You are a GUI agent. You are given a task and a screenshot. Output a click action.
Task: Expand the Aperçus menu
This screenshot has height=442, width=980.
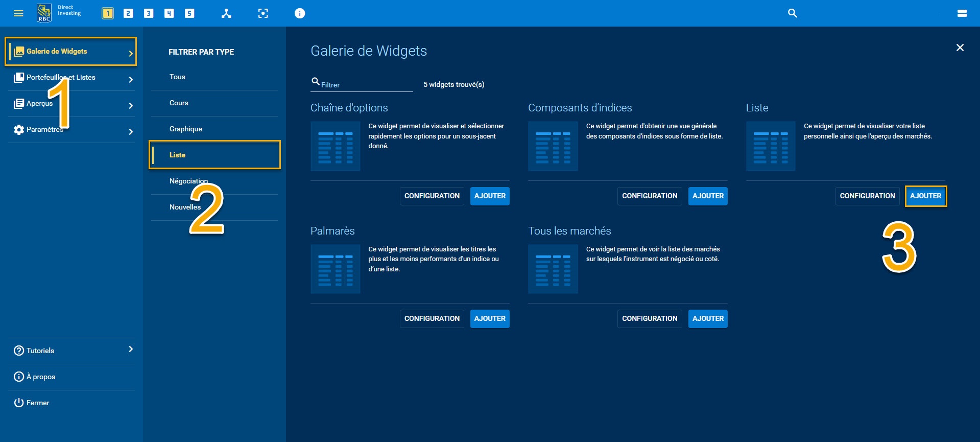(x=71, y=104)
